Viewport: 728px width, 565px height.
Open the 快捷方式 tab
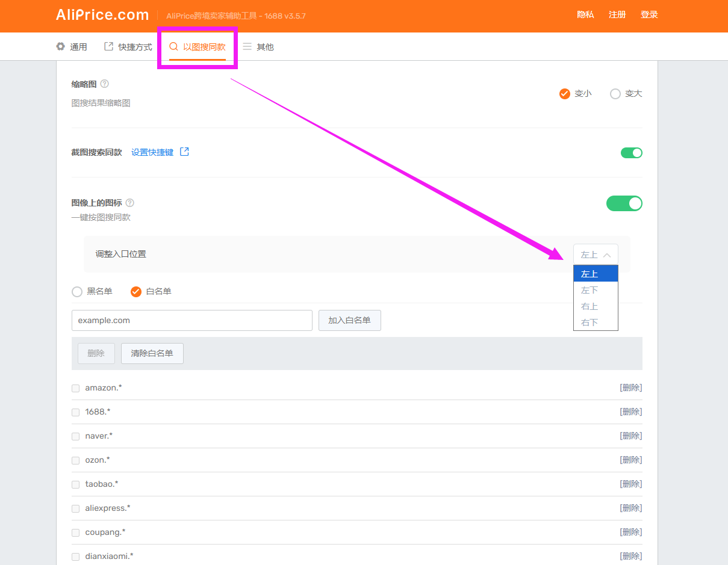click(x=128, y=47)
